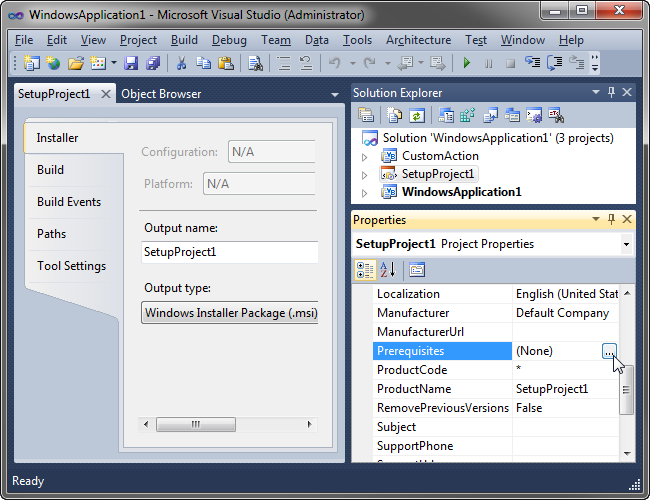Click the Step Into icon
Image resolution: width=650 pixels, height=500 pixels.
[533, 63]
